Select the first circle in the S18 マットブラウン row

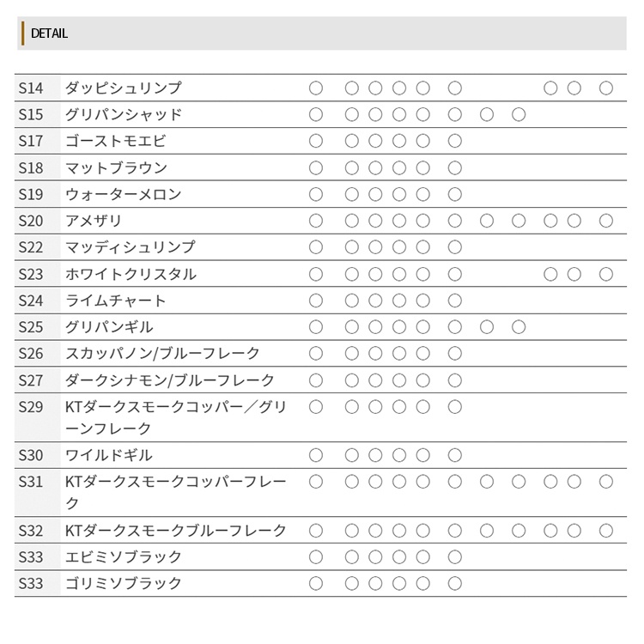tap(316, 167)
